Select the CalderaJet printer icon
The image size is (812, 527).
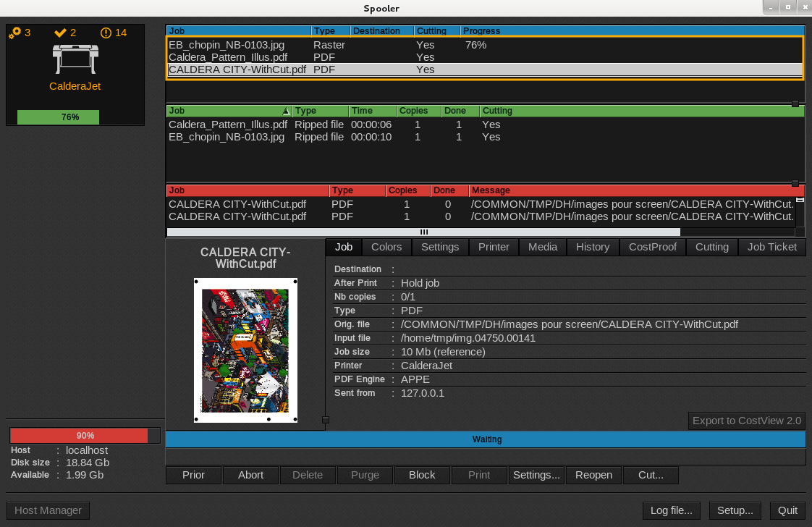[x=75, y=59]
